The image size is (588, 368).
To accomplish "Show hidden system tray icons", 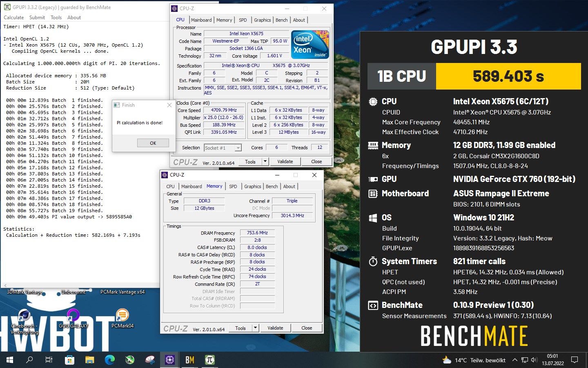I will pos(514,360).
